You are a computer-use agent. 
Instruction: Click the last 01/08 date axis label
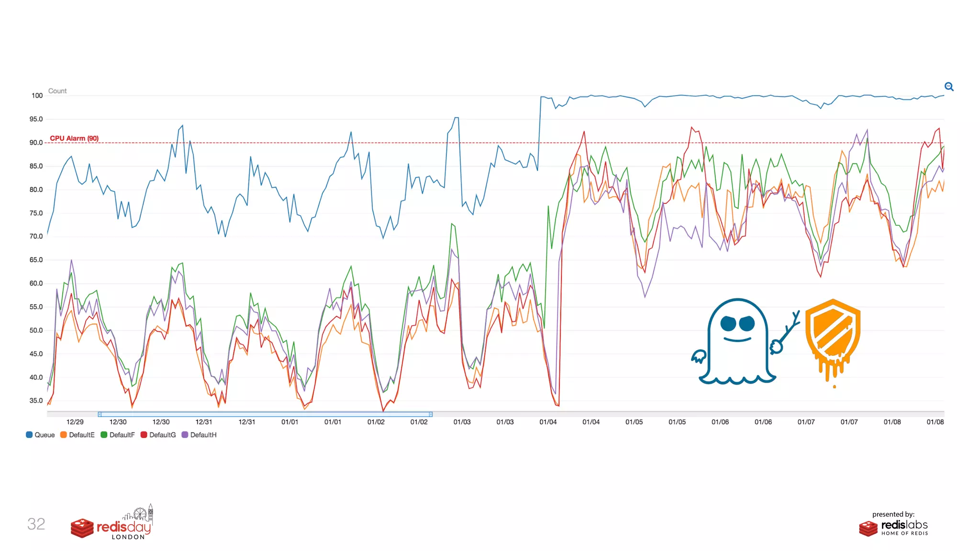[935, 422]
